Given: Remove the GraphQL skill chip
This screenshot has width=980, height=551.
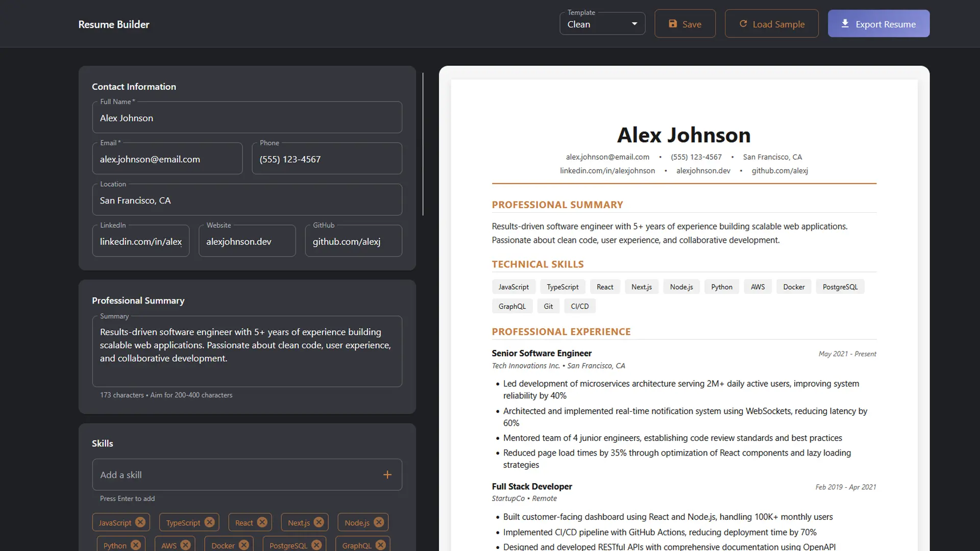Looking at the screenshot, I should 380,545.
